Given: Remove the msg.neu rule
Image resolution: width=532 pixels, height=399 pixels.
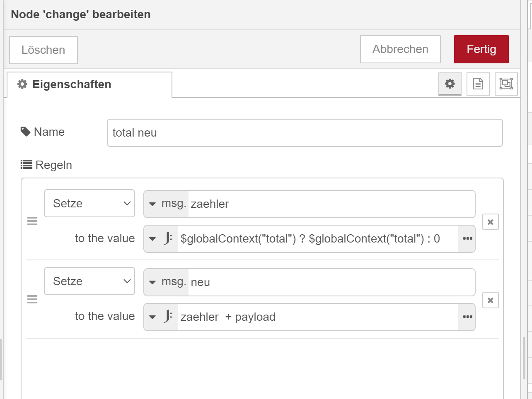Looking at the screenshot, I should point(491,300).
